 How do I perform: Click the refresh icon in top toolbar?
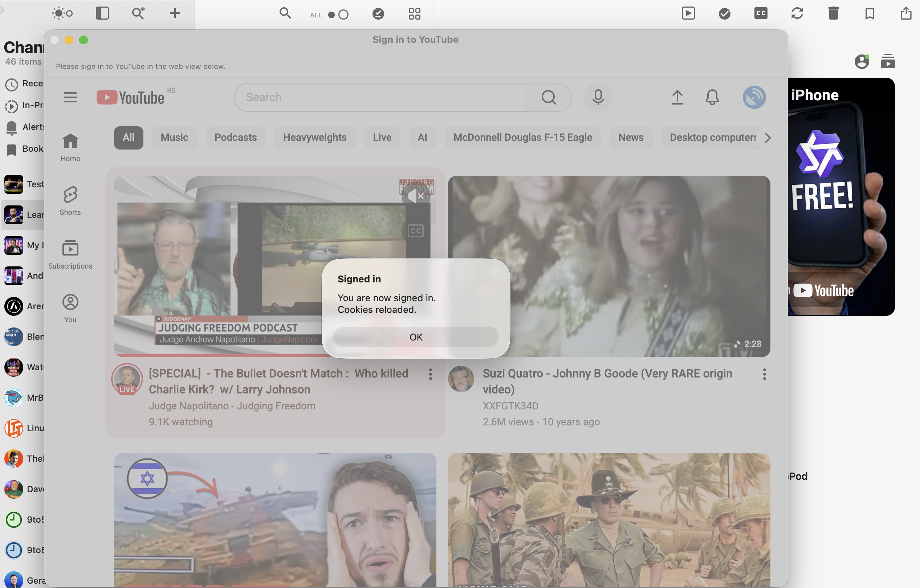[x=797, y=13]
